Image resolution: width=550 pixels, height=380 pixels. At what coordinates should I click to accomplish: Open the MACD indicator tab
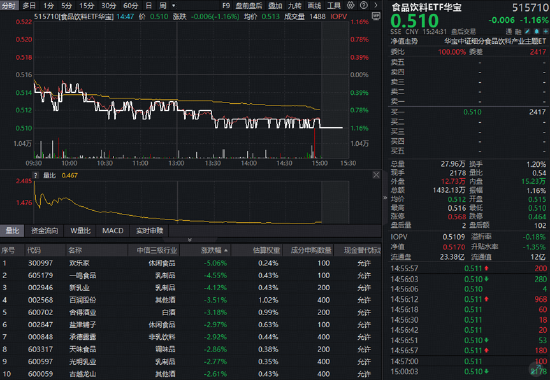[113, 231]
